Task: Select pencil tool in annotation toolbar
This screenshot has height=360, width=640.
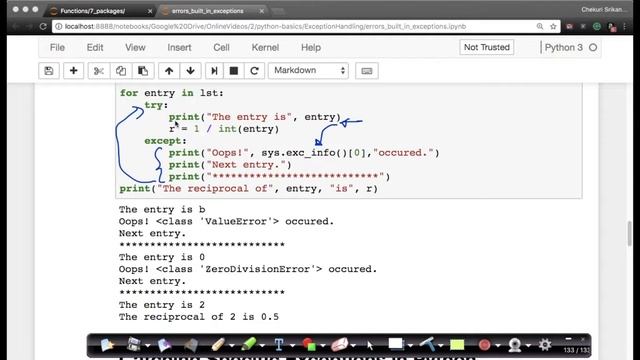Action: coord(218,345)
